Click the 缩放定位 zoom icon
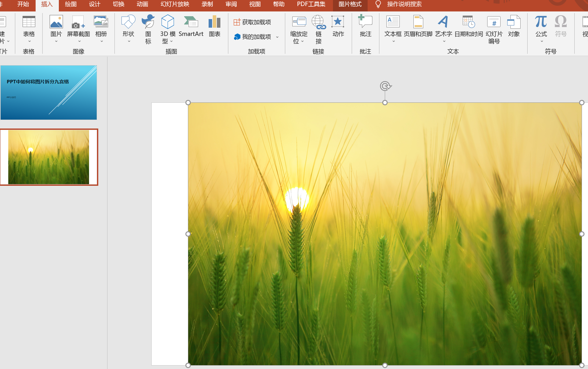 299,22
